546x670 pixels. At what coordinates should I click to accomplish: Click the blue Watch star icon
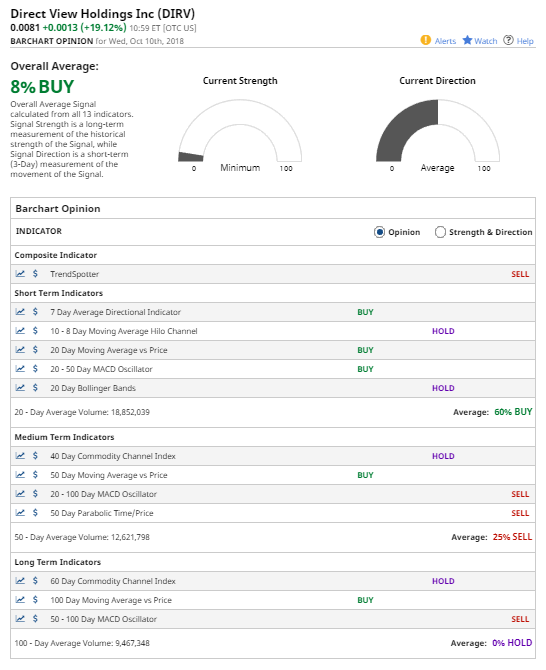click(467, 40)
